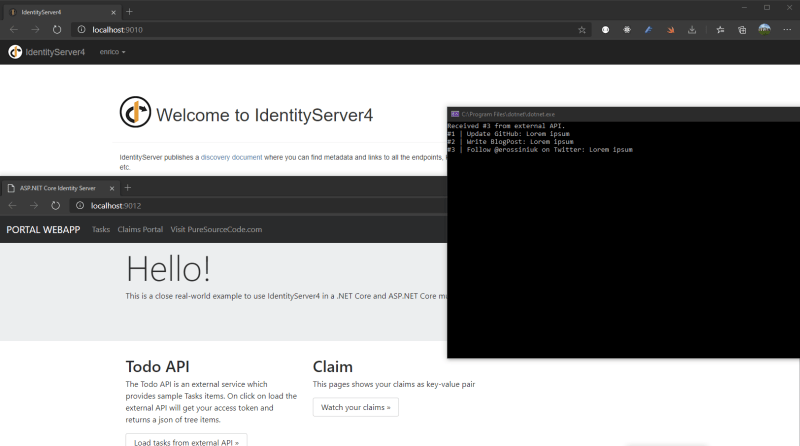Image resolution: width=800 pixels, height=446 pixels.
Task: Select the ASP.NET Core Identity Server tab
Action: (60, 188)
